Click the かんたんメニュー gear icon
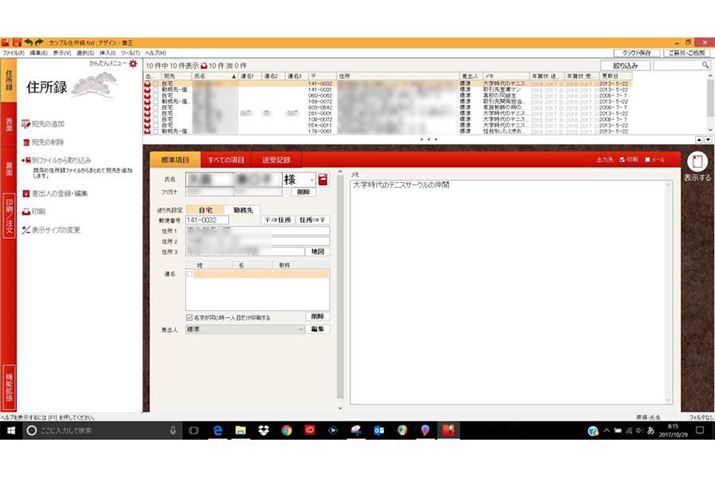Image resolution: width=715 pixels, height=477 pixels. (131, 64)
